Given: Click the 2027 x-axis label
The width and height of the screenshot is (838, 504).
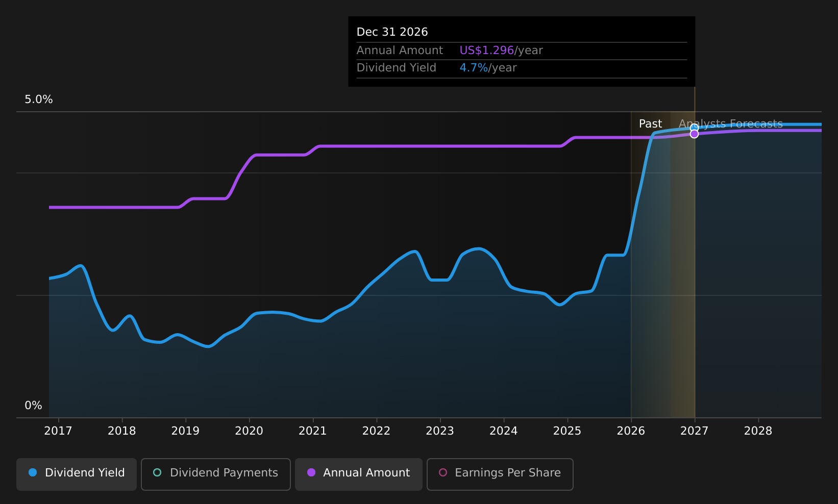Looking at the screenshot, I should point(695,431).
